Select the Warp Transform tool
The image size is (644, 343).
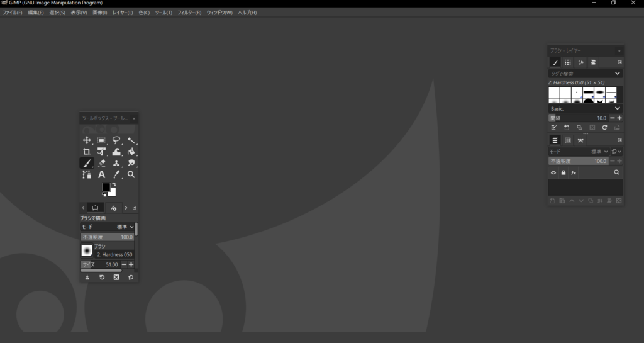[116, 152]
